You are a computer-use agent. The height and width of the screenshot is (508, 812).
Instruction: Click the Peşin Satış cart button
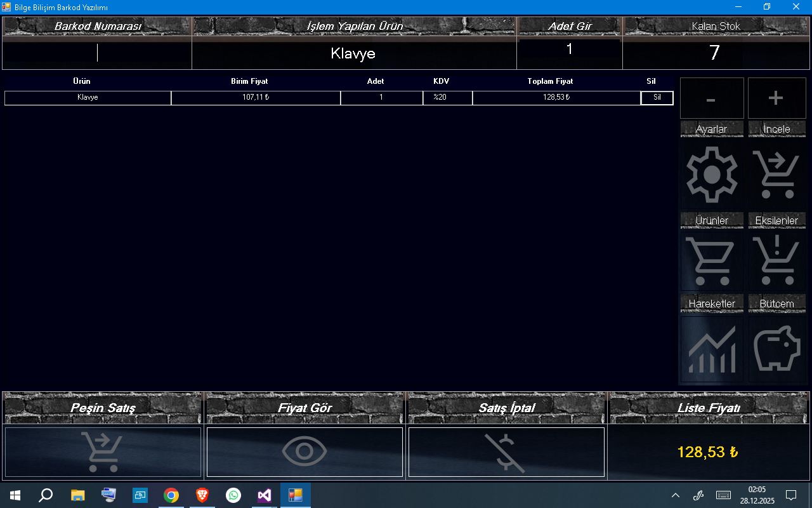click(x=103, y=451)
